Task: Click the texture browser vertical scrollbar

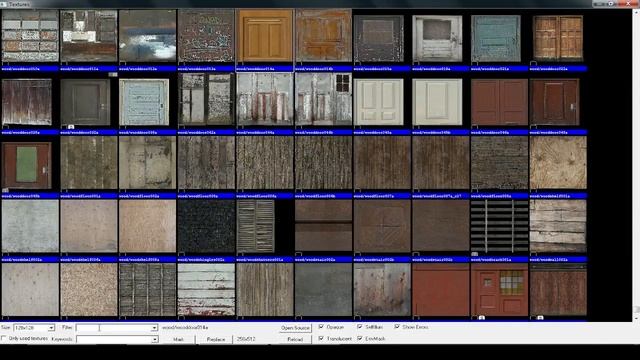Action: (x=636, y=165)
